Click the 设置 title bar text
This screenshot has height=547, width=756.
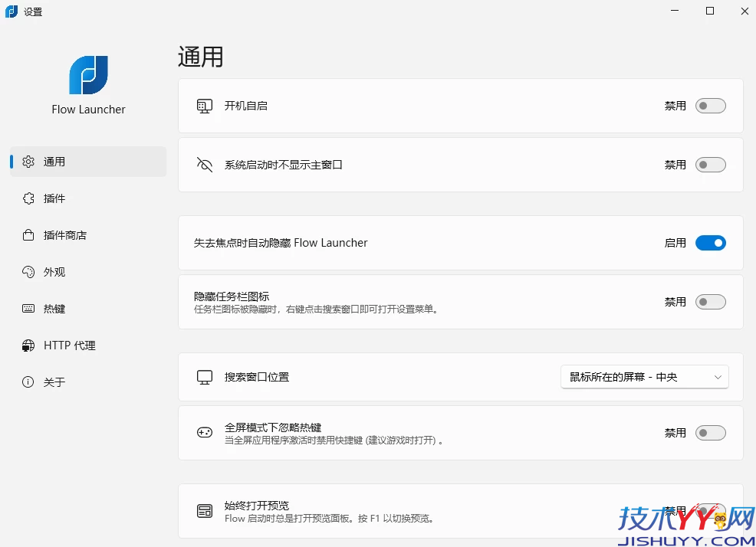point(31,11)
